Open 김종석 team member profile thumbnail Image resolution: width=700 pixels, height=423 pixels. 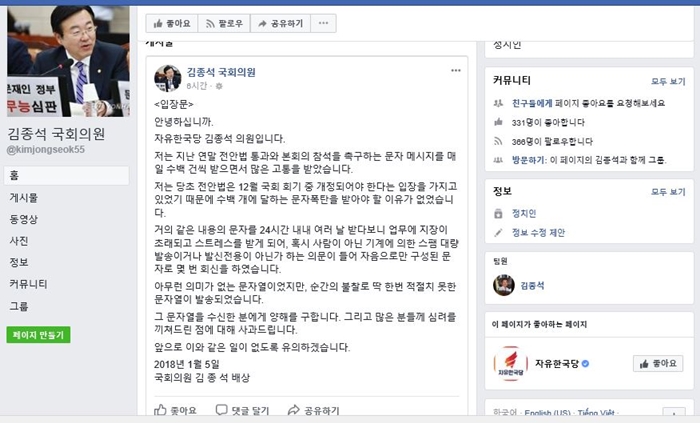(504, 285)
